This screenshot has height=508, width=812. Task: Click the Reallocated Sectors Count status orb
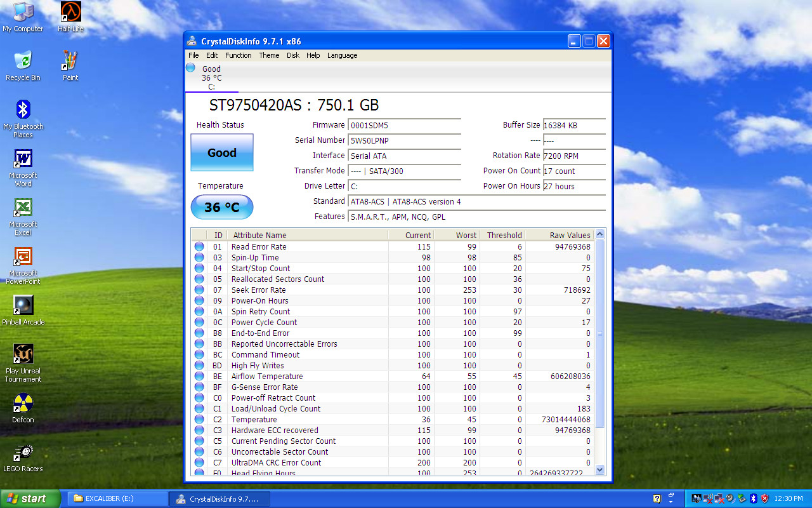click(x=199, y=279)
